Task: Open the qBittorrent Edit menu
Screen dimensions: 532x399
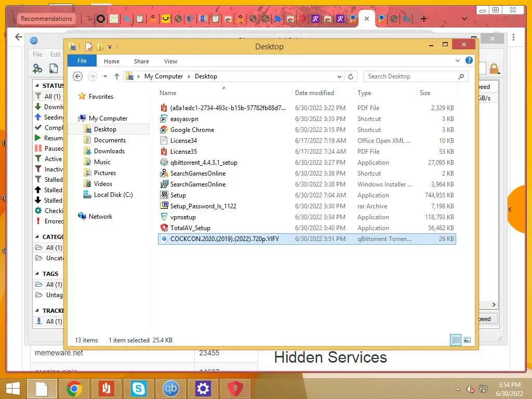Action: pos(55,54)
